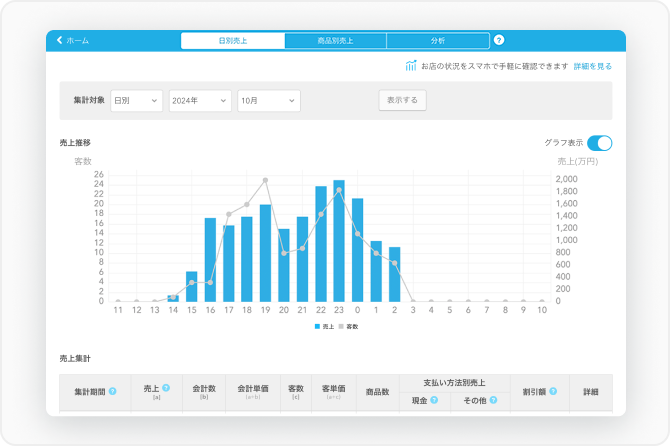This screenshot has height=446, width=670.
Task: Select the 日別売上 tab
Action: (233, 41)
